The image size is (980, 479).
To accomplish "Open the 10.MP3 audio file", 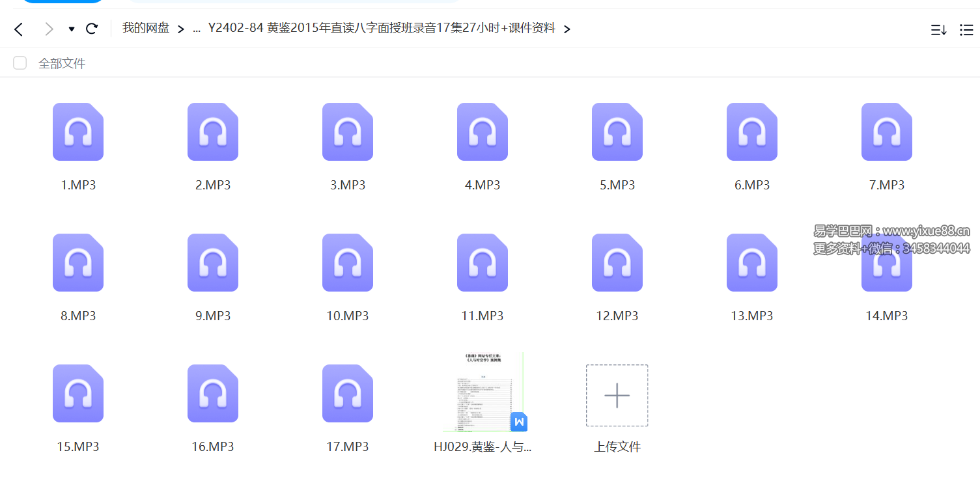I will point(348,263).
